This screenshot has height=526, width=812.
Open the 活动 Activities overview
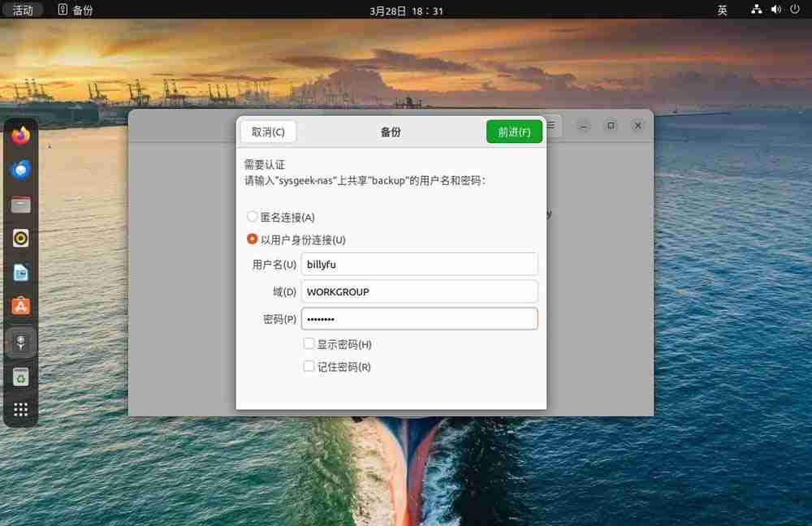pyautogui.click(x=22, y=10)
